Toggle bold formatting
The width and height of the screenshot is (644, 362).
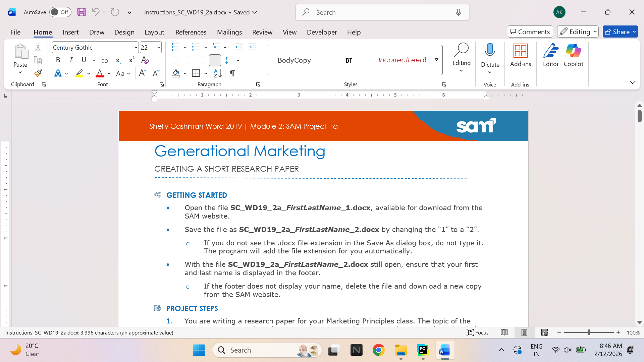pos(58,60)
